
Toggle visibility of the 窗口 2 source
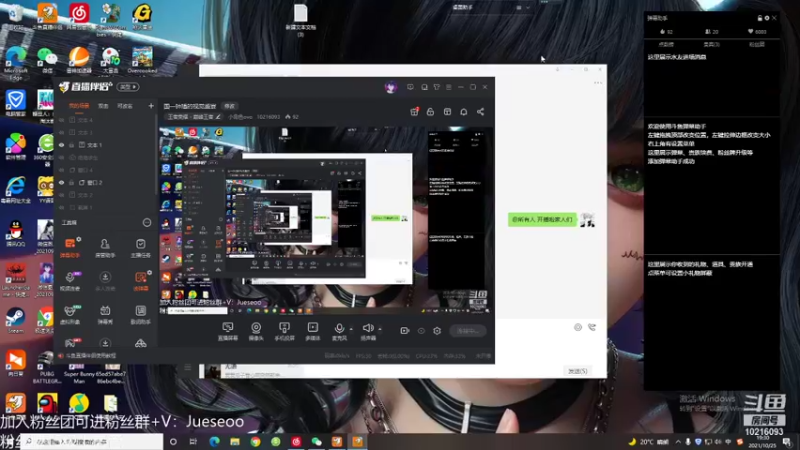click(62, 183)
